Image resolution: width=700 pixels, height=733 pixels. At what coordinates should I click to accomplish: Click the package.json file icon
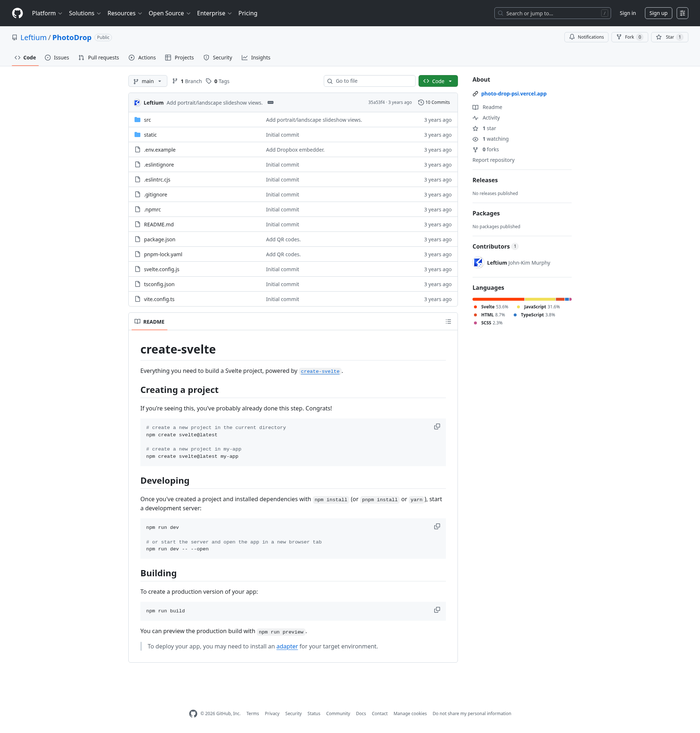[137, 239]
